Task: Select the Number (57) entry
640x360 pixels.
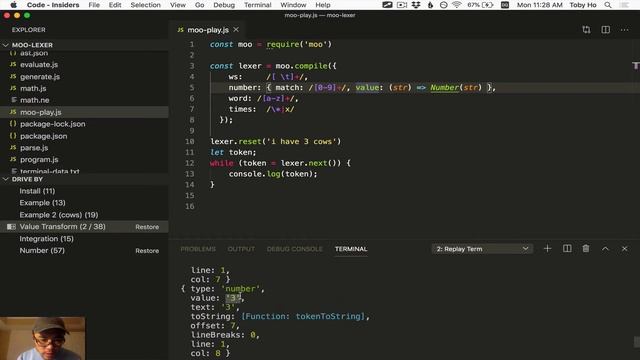Action: tap(42, 251)
